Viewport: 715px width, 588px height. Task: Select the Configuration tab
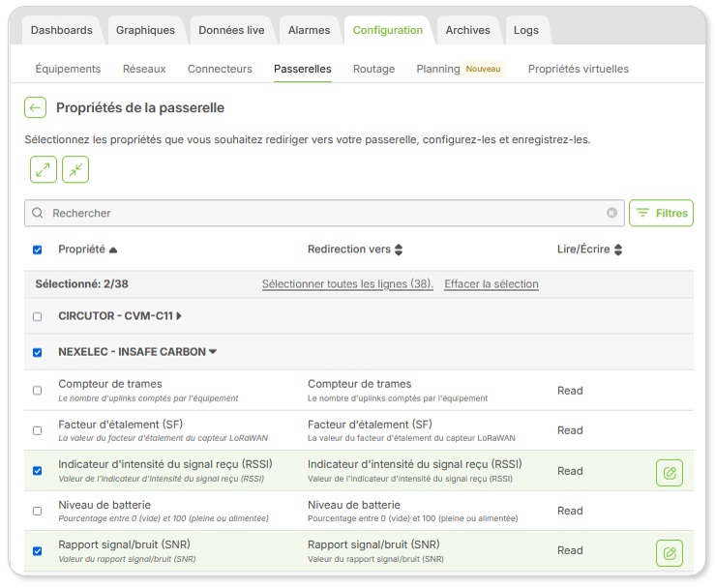pyautogui.click(x=388, y=30)
